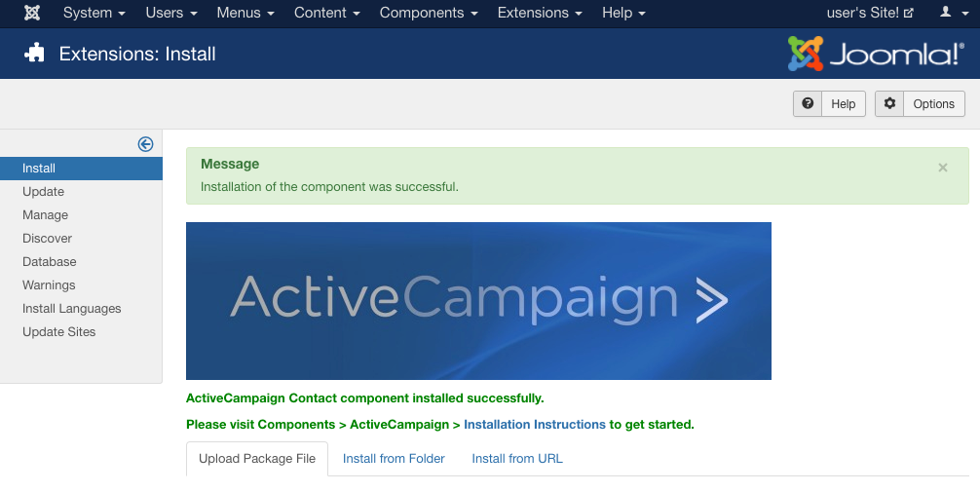Click the gear icon for Options
Image resolution: width=980 pixels, height=492 pixels.
point(889,104)
